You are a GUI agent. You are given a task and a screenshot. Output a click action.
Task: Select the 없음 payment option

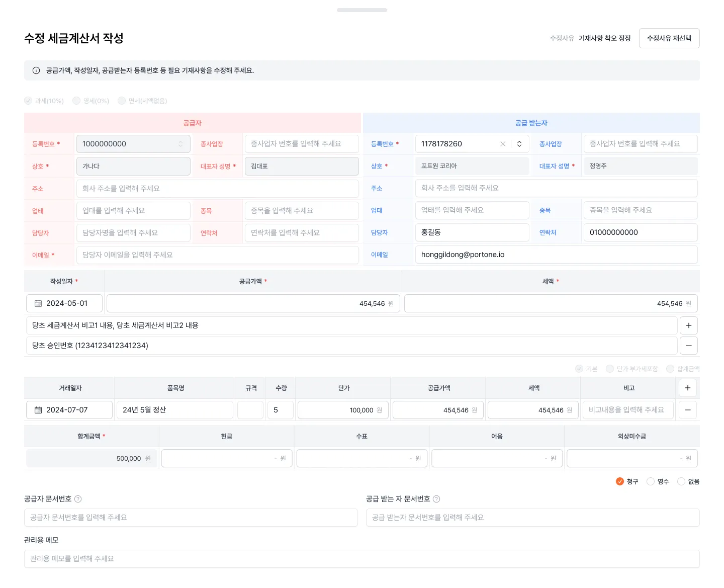[681, 481]
